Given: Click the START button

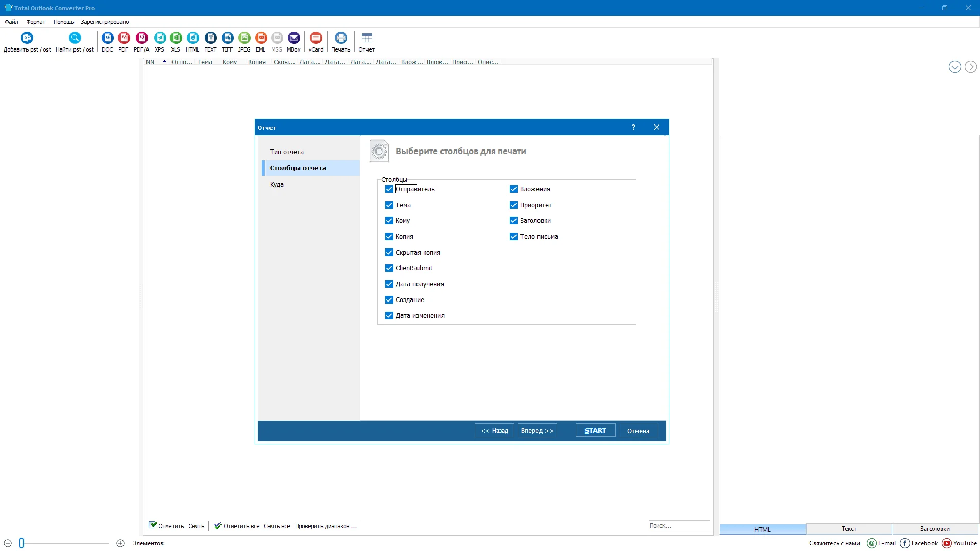Looking at the screenshot, I should 595,431.
